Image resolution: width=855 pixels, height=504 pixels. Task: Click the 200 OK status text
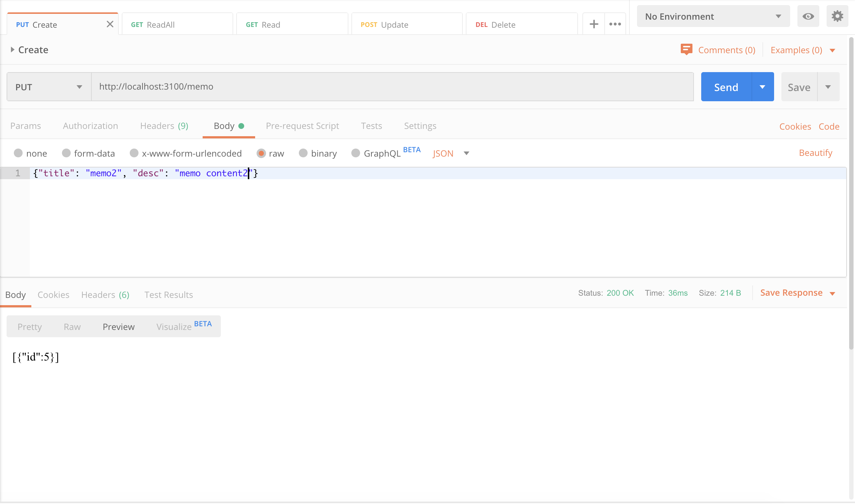point(620,293)
